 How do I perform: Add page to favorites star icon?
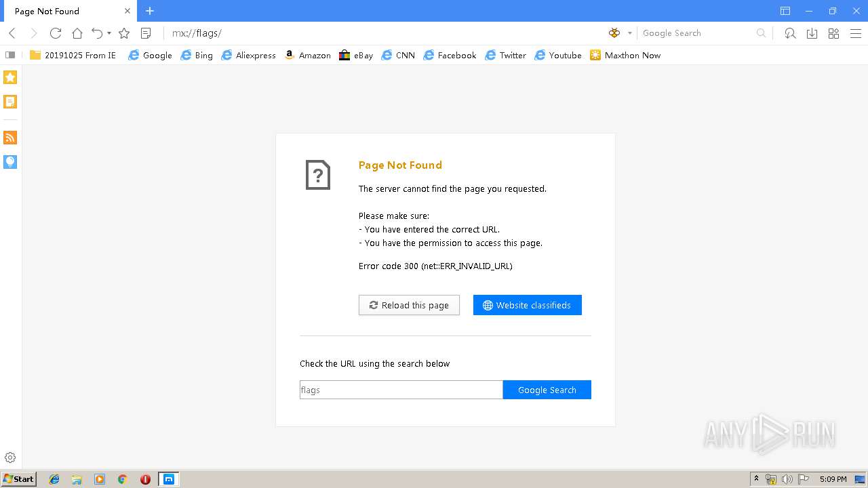point(124,33)
